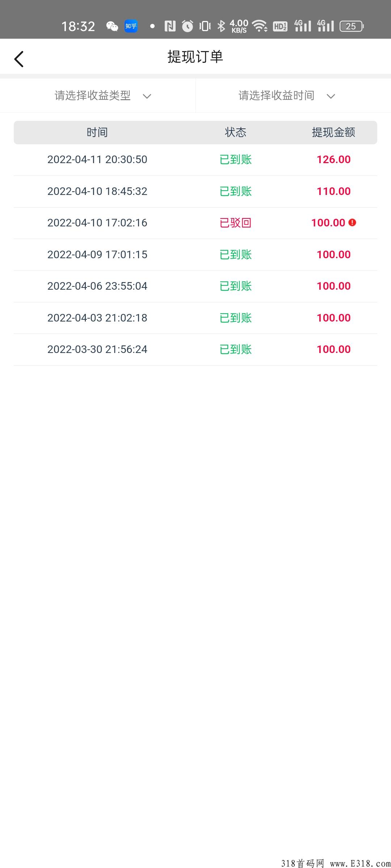Open the 2022-03-30 21:56:24 order row
Screen dimensions: 391x868
195,349
